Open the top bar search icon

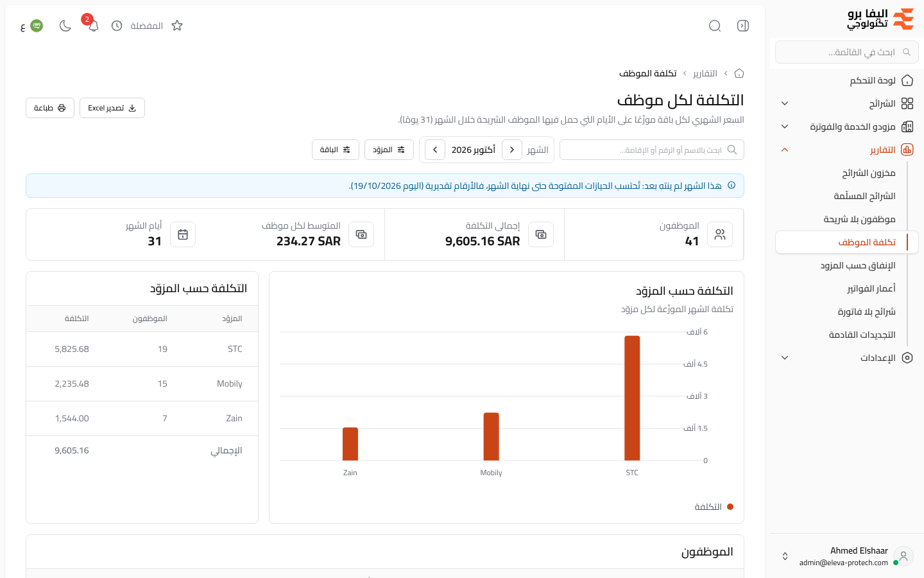pyautogui.click(x=715, y=26)
